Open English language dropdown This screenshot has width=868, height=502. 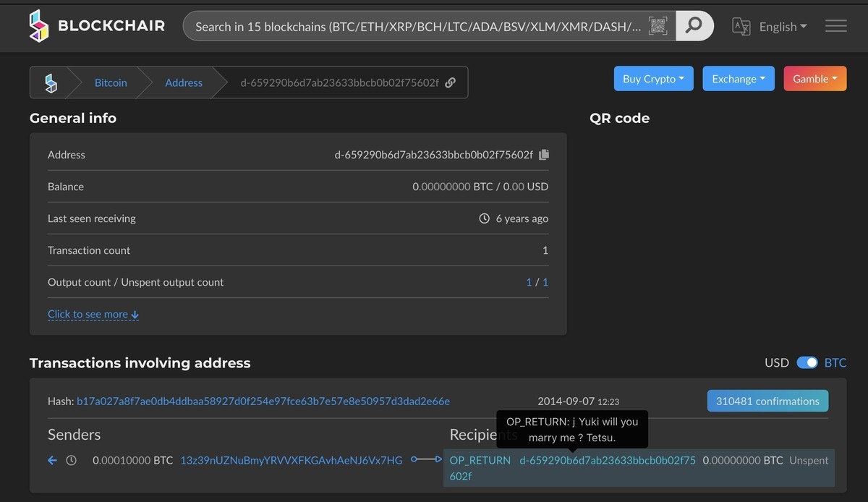[783, 27]
